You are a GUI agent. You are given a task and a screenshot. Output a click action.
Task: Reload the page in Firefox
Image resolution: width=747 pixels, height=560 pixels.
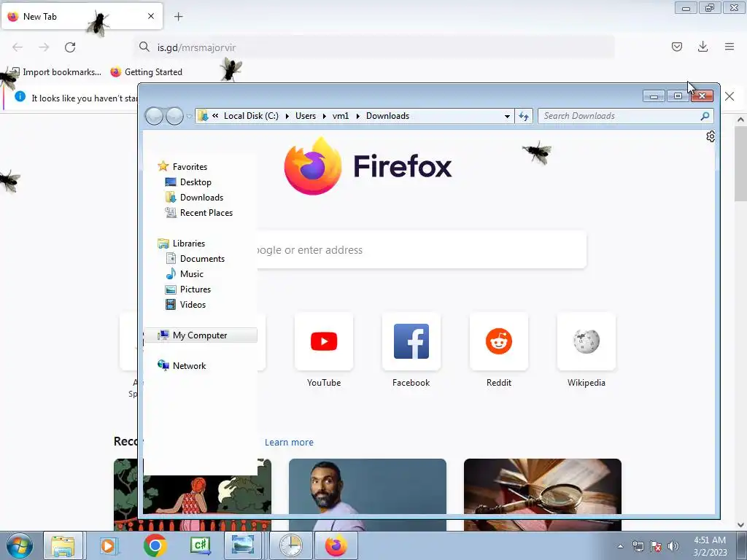click(70, 47)
